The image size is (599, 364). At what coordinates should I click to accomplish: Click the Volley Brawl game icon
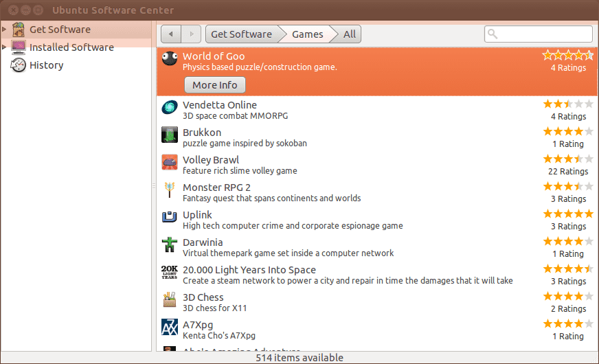pyautogui.click(x=170, y=162)
